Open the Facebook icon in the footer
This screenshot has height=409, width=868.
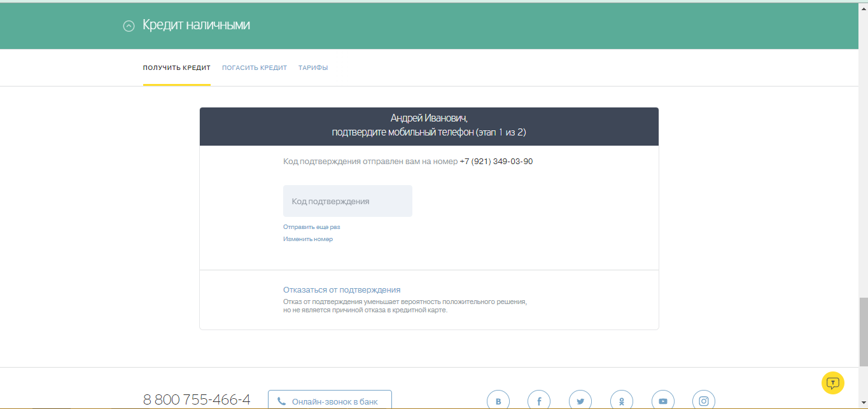pos(539,401)
